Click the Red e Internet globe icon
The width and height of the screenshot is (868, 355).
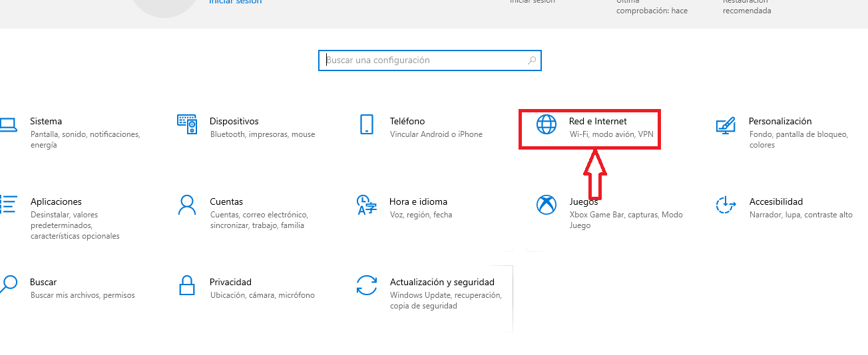pyautogui.click(x=546, y=124)
